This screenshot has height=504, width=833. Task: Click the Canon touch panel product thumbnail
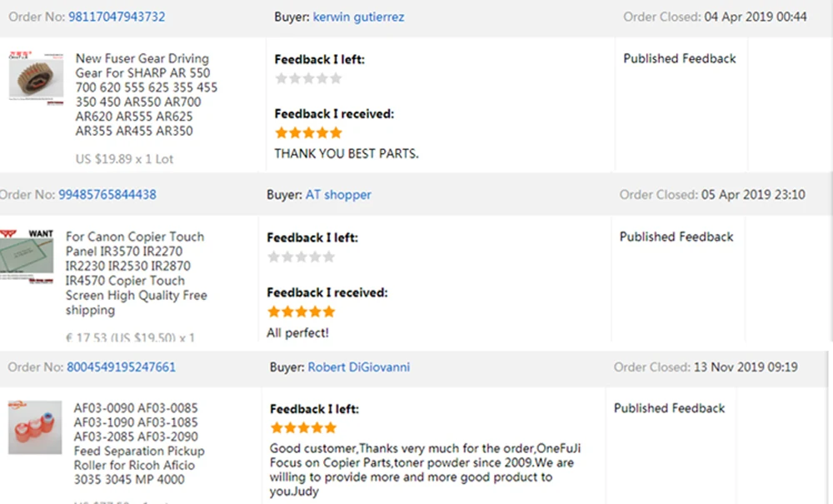coord(27,257)
